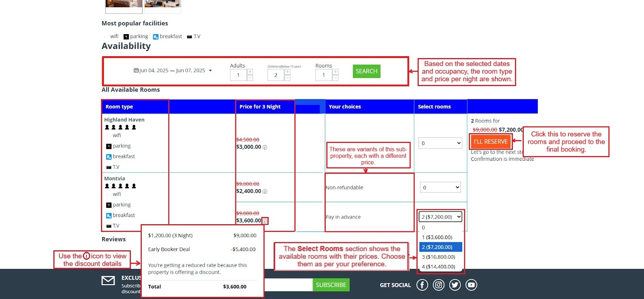Click the Adults number input field
This screenshot has height=299, width=644.
click(x=238, y=75)
